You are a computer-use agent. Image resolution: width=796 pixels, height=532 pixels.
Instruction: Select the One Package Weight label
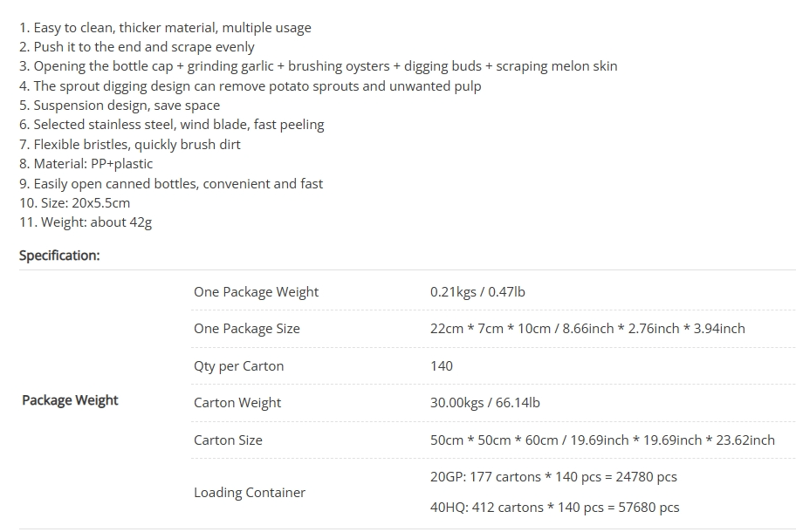click(x=256, y=292)
